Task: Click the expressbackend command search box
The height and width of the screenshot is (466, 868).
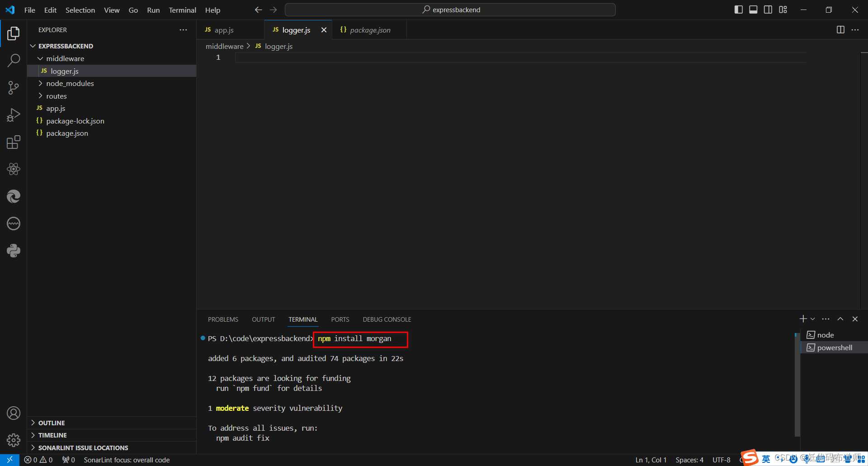Action: coord(450,10)
